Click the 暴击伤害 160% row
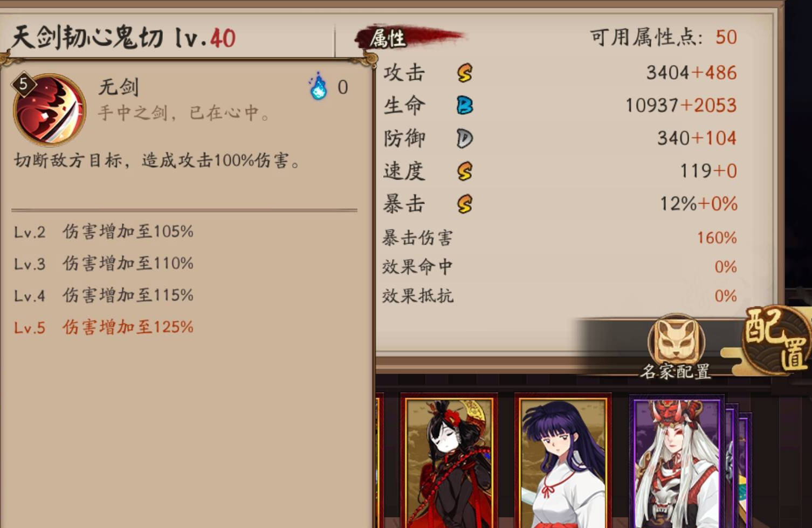 coord(560,238)
